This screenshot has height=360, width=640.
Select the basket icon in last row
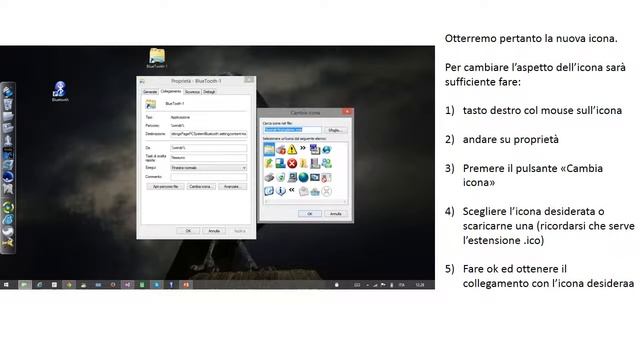tap(315, 191)
